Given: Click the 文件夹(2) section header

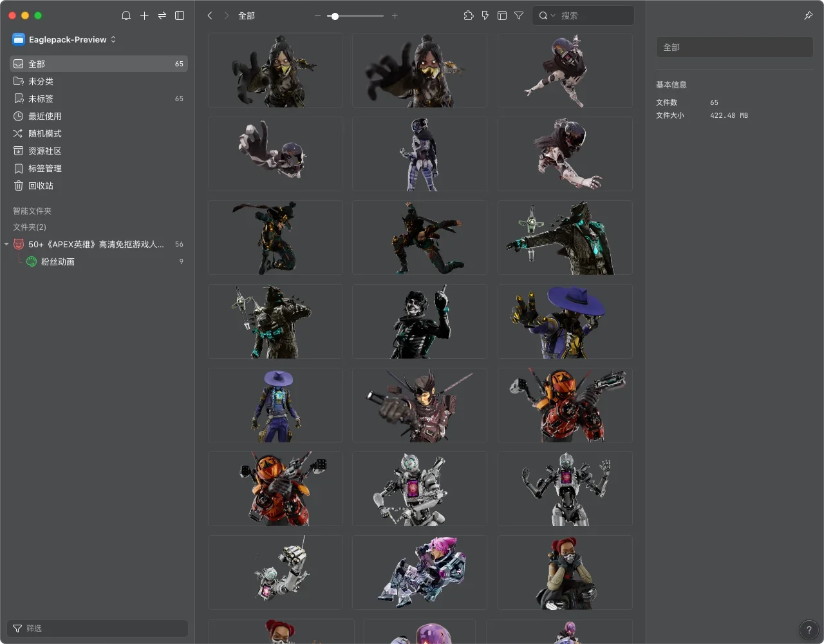Looking at the screenshot, I should 30,227.
